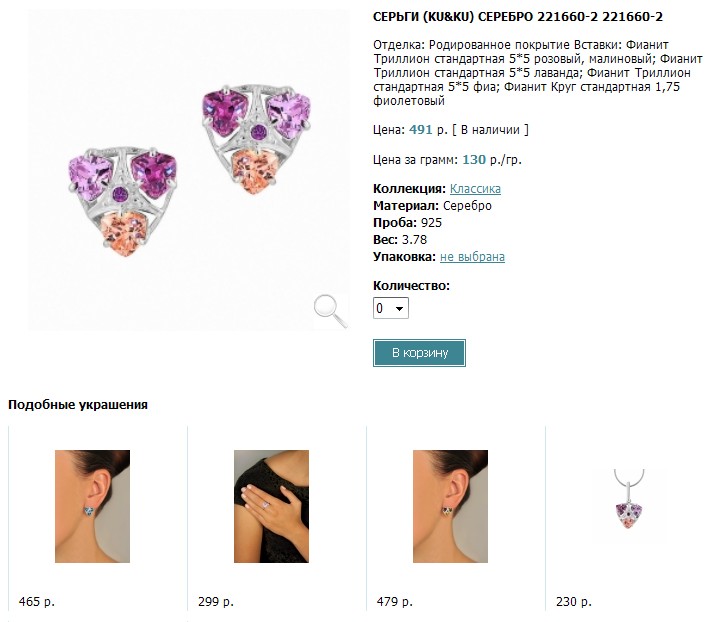
Task: Open the Классика collection link
Action: point(475,188)
